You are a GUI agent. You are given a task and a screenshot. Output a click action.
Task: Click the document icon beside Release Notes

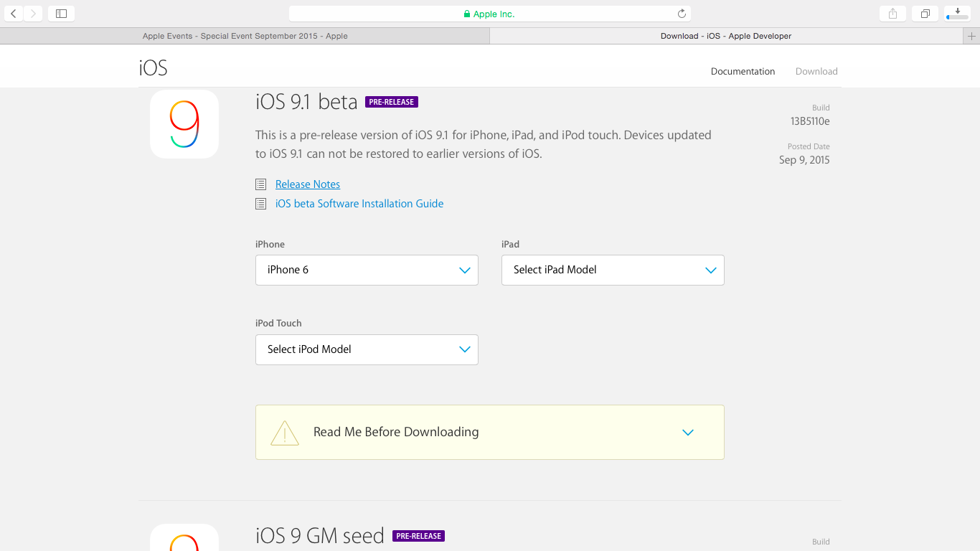tap(261, 184)
